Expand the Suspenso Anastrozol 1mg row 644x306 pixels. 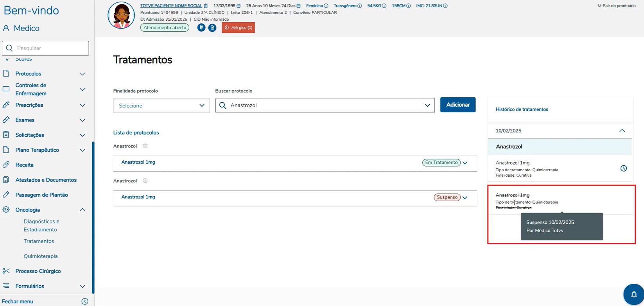[465, 198]
